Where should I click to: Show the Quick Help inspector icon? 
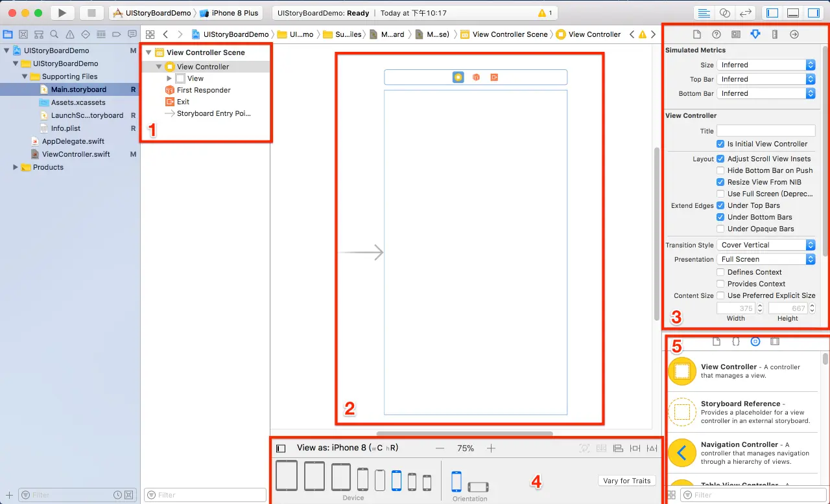(x=716, y=34)
